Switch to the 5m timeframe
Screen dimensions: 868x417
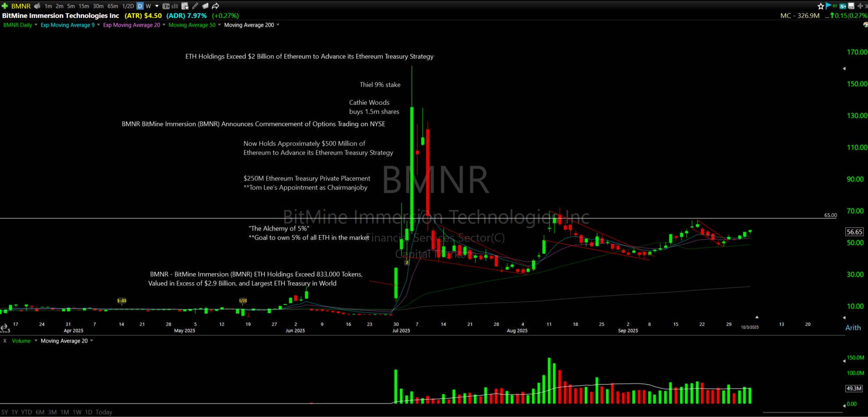pos(71,6)
